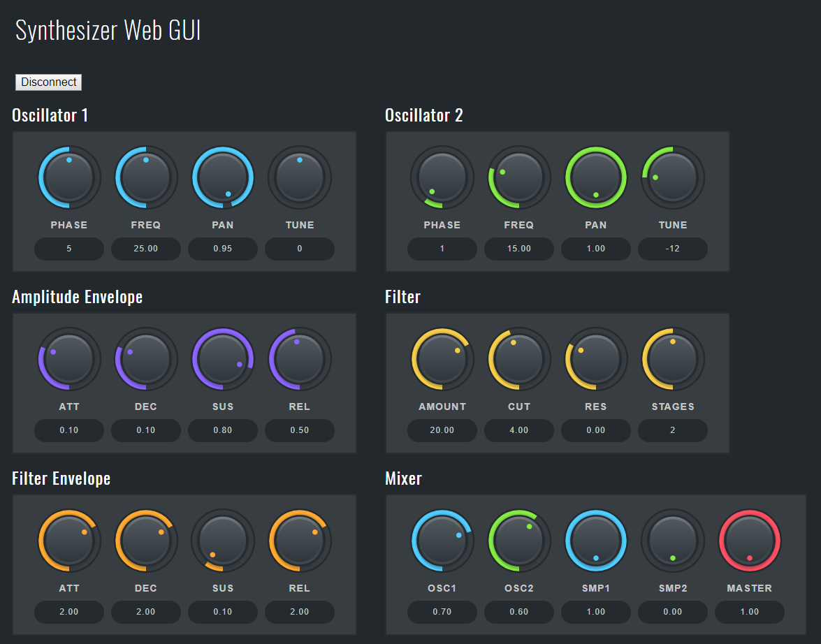Click the Oscillator 2 TUNE knob
Image resolution: width=821 pixels, height=644 pixels.
point(673,177)
